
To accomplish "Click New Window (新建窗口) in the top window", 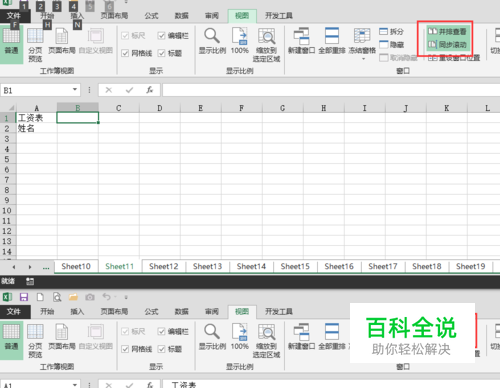I will click(301, 41).
